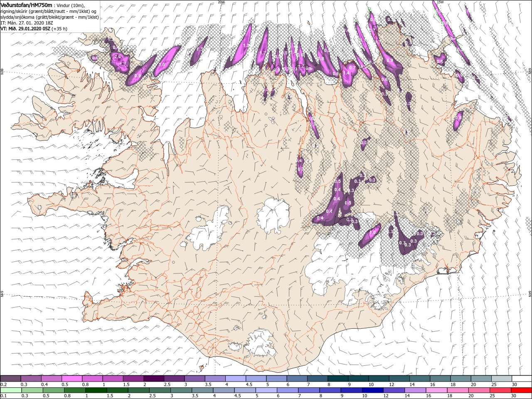Click the 'Veðurstofan/HM750m' title text
Image resolution: width=532 pixels, height=399 pixels.
(27, 5)
